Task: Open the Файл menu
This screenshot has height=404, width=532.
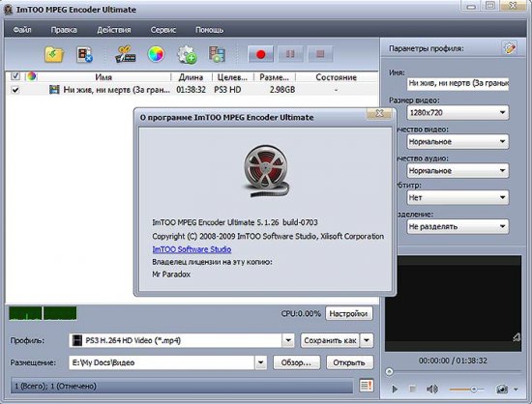Action: (x=22, y=30)
